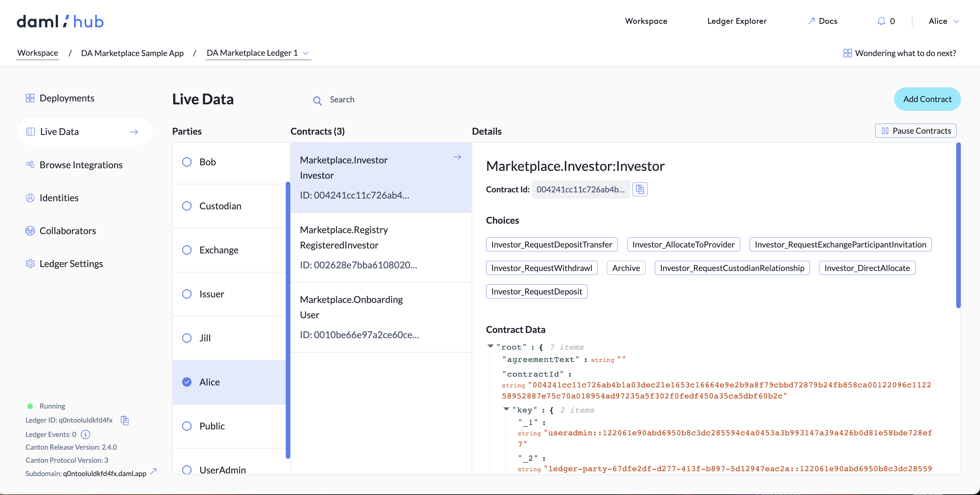This screenshot has width=980, height=495.
Task: Collapse the "root" JSON tree node
Action: 490,346
